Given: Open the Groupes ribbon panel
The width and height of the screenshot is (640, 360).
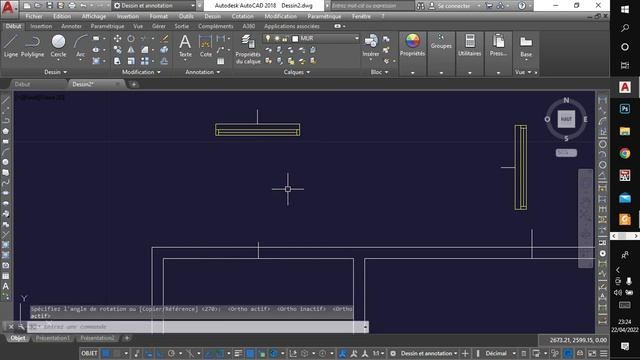Looking at the screenshot, I should click(x=441, y=42).
